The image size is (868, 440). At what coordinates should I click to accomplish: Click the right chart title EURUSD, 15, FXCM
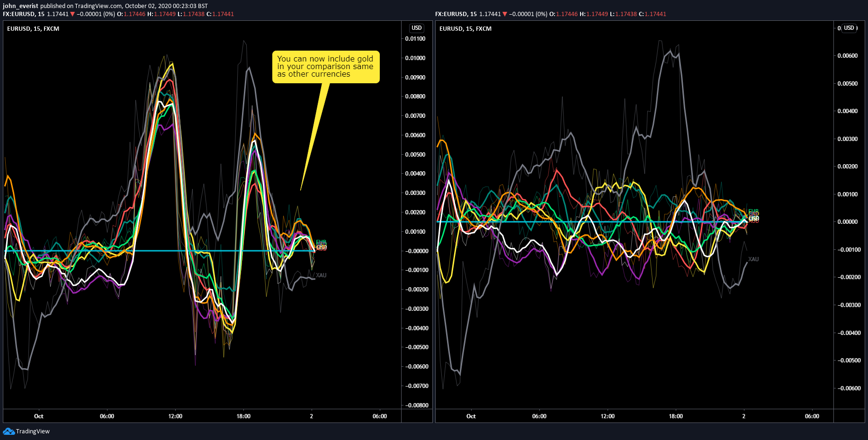[x=465, y=29]
